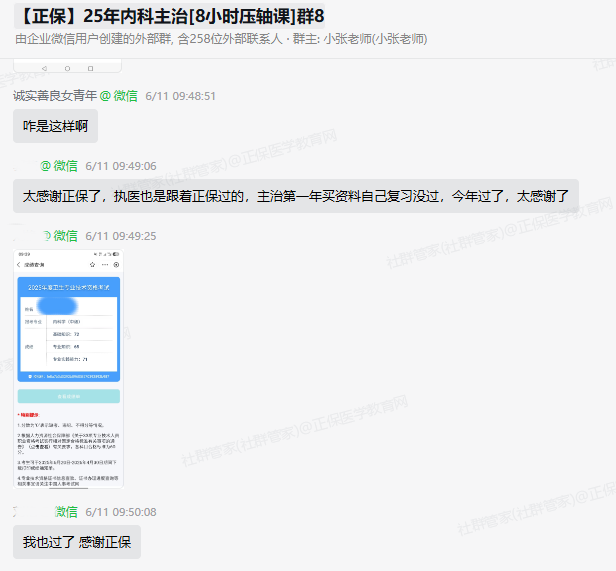Screen dimensions: 616x571
Task: Click the blue 2025 exam title banner in the screenshot
Action: click(x=68, y=286)
